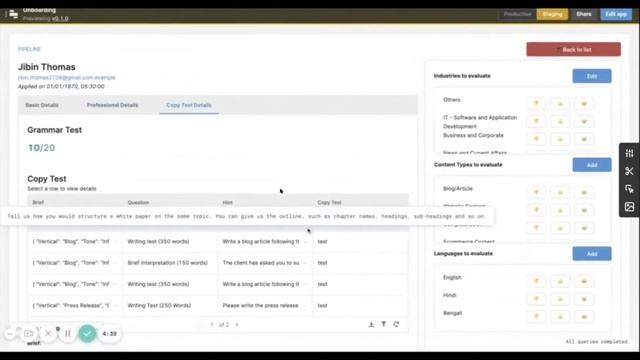Open the Copy Test table filter
This screenshot has width=640, height=360.
[x=384, y=324]
